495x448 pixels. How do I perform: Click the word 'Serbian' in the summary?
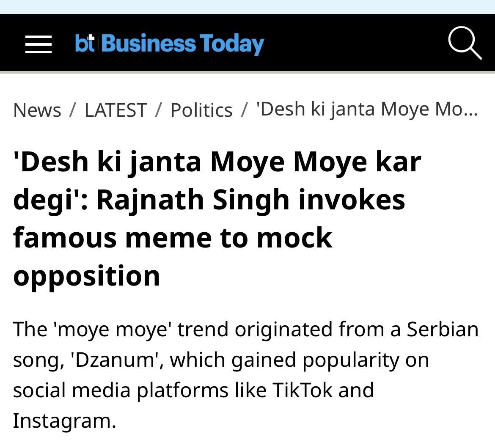[x=443, y=329]
